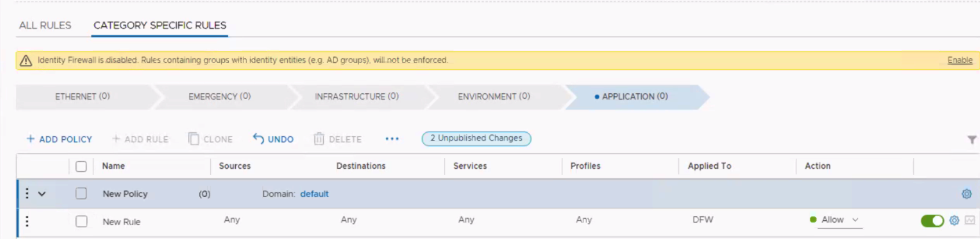Open the Allow action dropdown
Viewport: 980px width, 239px height.
(839, 220)
